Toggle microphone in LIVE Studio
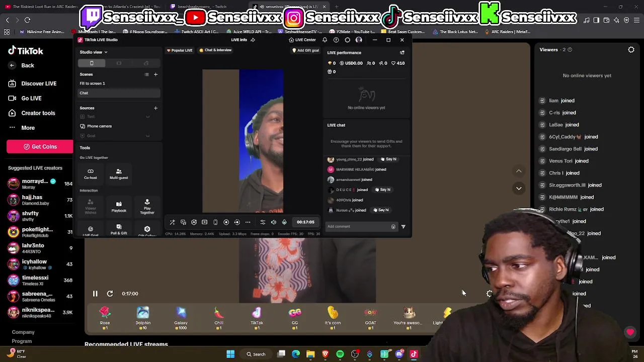This screenshot has height=362, width=644. (284, 222)
